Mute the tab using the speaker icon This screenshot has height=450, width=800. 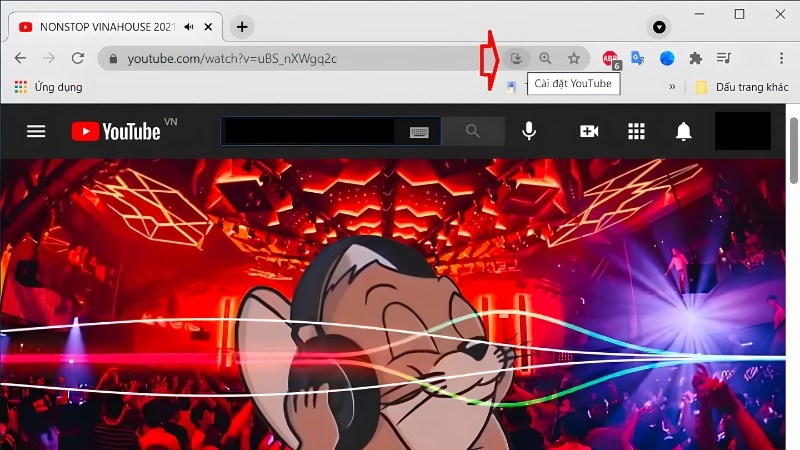pyautogui.click(x=189, y=27)
